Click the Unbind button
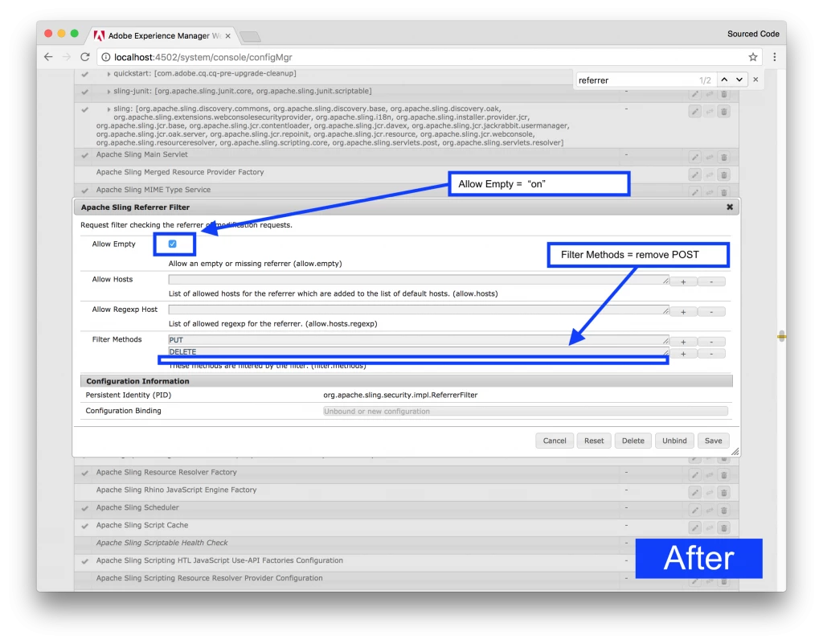This screenshot has width=823, height=644. point(674,441)
